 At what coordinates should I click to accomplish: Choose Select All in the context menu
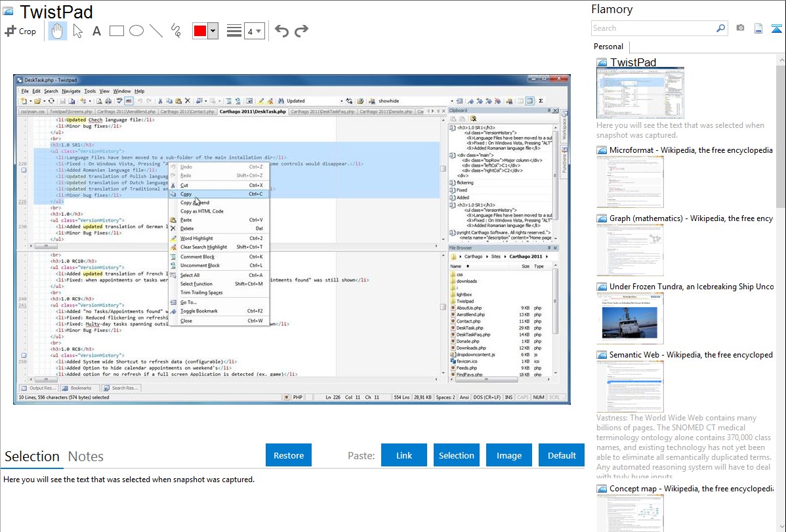coord(219,275)
